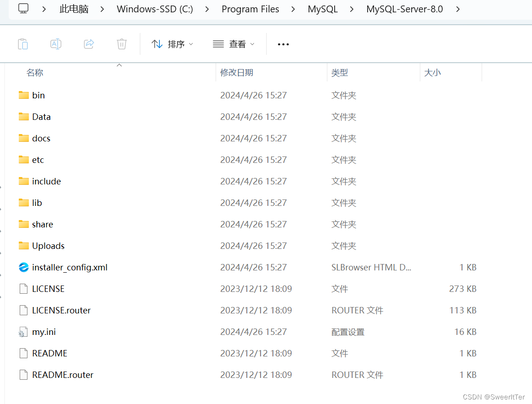Select the Data folder icon

[x=24, y=117]
